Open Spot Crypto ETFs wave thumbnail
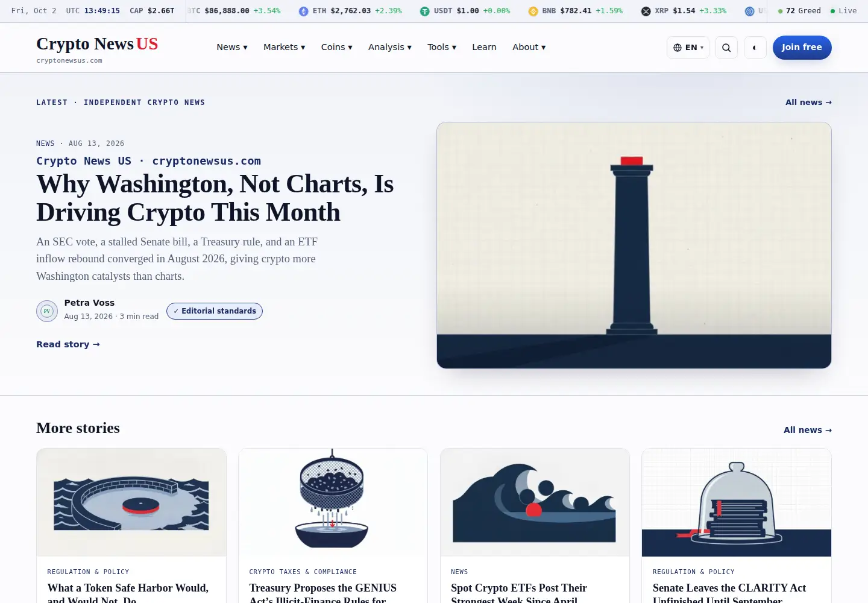The height and width of the screenshot is (603, 868). point(535,502)
